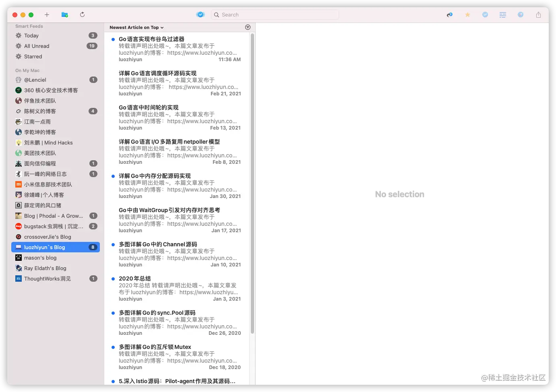Open the 美团技术团队 feed
Viewport: 556px width, 392px height.
pyautogui.click(x=56, y=153)
